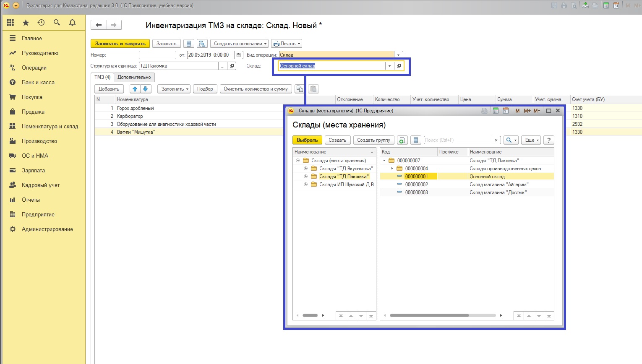Click the Записать button
The height and width of the screenshot is (364, 642).
point(167,44)
